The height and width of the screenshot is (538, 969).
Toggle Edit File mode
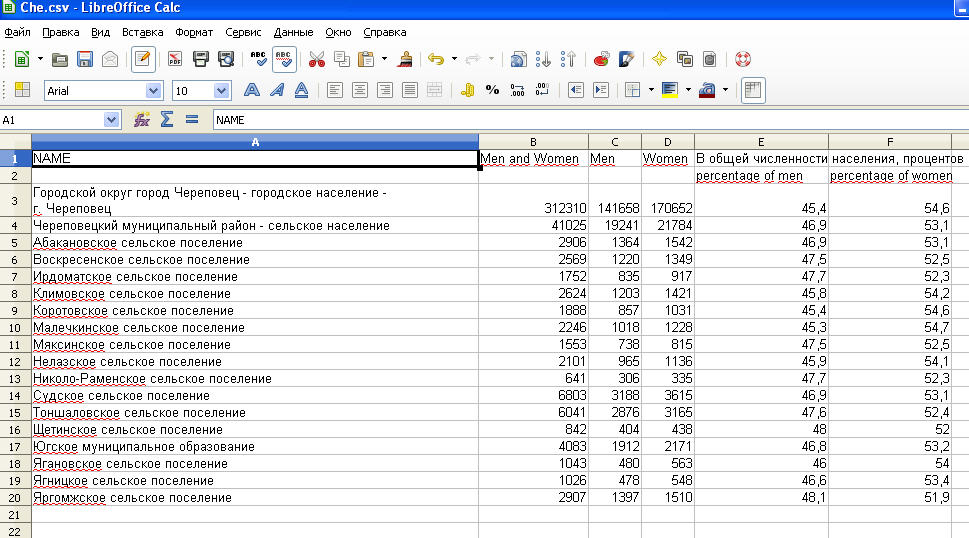click(143, 59)
